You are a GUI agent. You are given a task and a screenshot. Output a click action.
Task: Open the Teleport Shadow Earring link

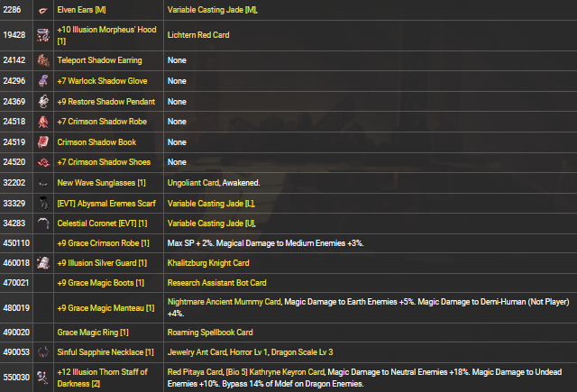click(x=99, y=60)
